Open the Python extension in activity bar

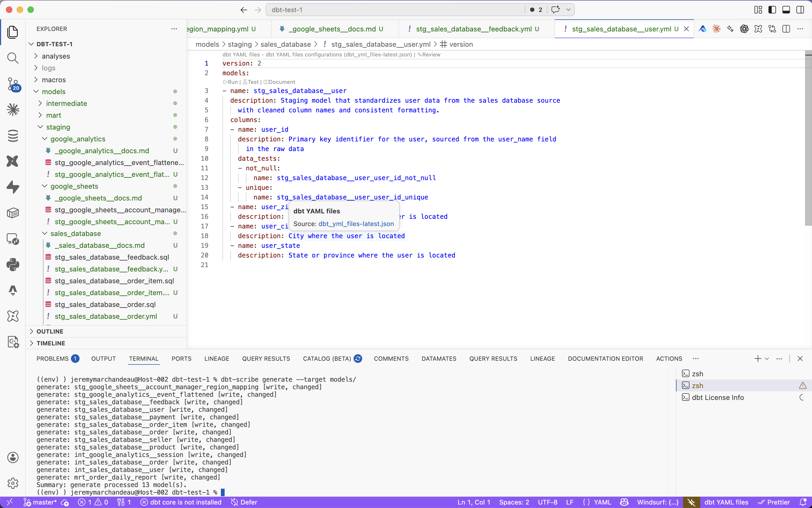[13, 265]
